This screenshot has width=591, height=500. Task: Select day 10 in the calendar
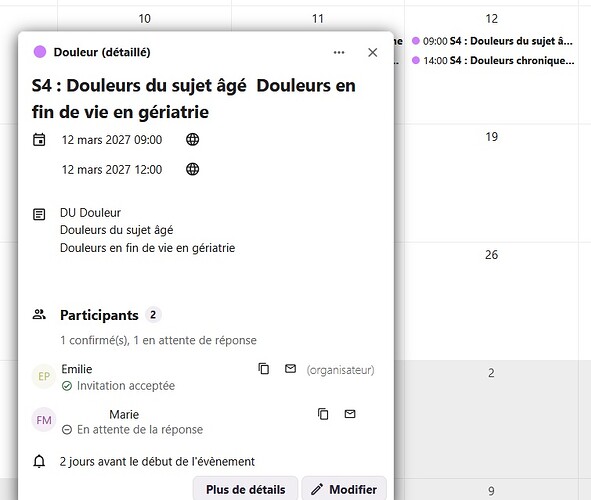click(x=144, y=18)
